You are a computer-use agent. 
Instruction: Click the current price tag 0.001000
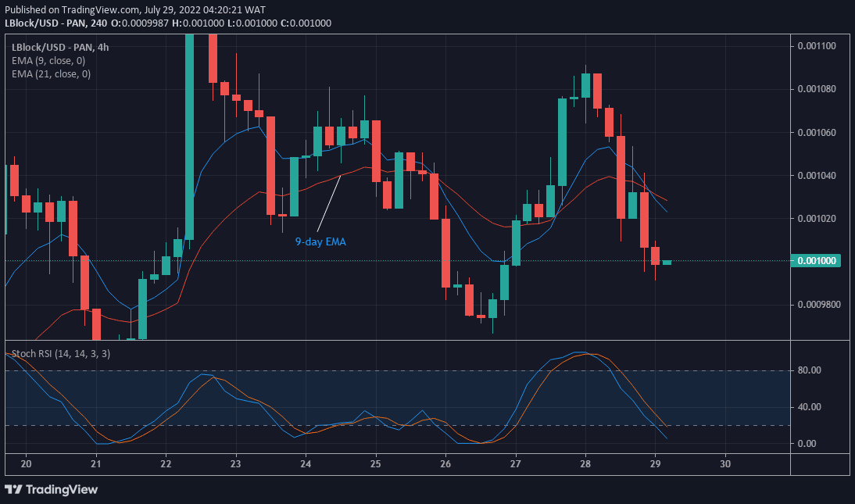click(x=816, y=261)
